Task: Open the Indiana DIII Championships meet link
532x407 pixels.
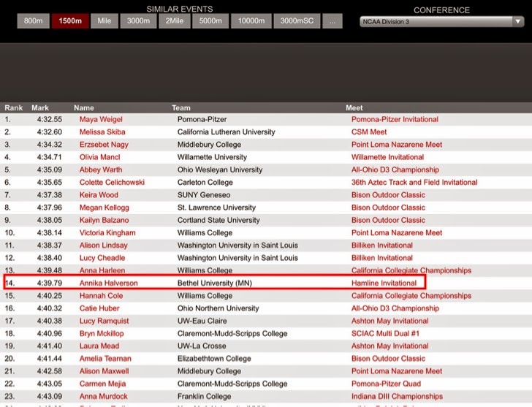Action: pyautogui.click(x=397, y=396)
